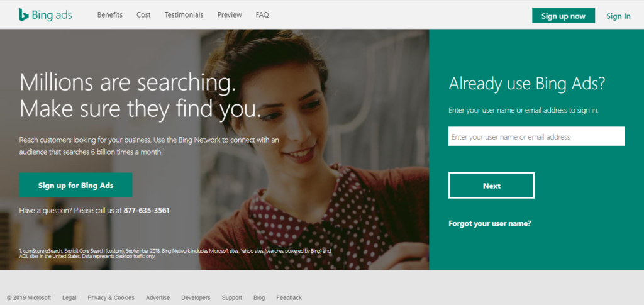Click the Advertise footer link

(158, 297)
